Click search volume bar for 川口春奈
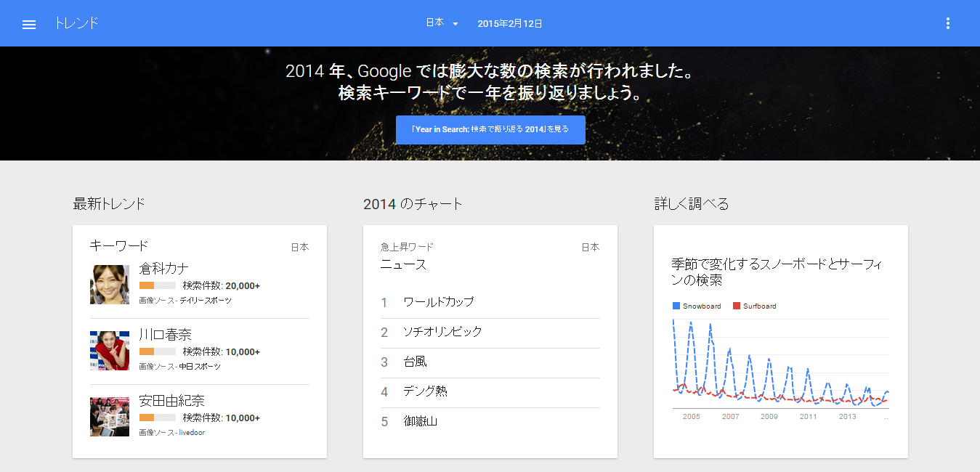Image resolution: width=980 pixels, height=472 pixels. pyautogui.click(x=158, y=352)
